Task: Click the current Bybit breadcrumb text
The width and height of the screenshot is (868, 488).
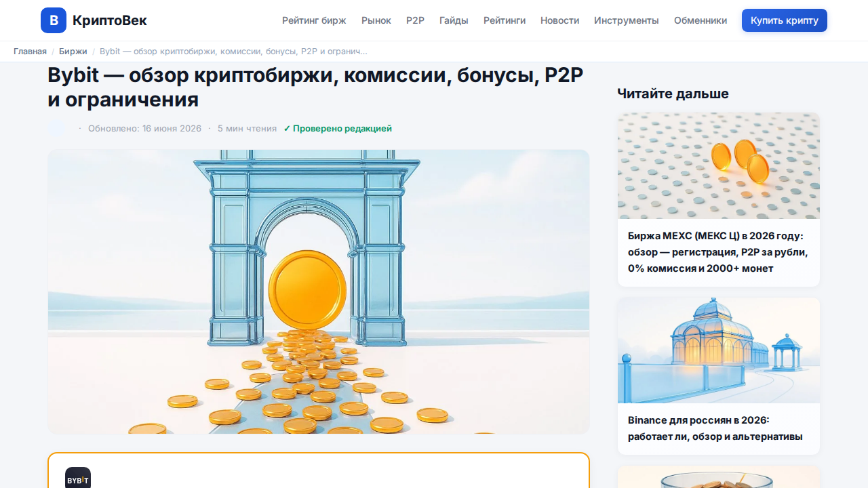Action: click(234, 52)
